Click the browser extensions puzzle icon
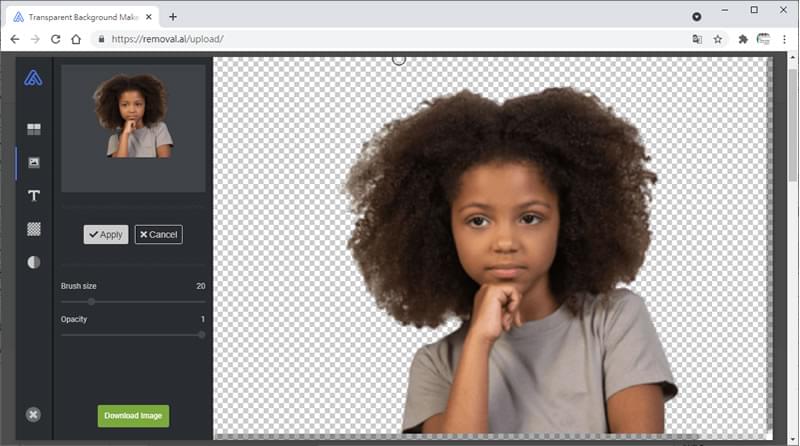This screenshot has width=800, height=446. tap(742, 39)
